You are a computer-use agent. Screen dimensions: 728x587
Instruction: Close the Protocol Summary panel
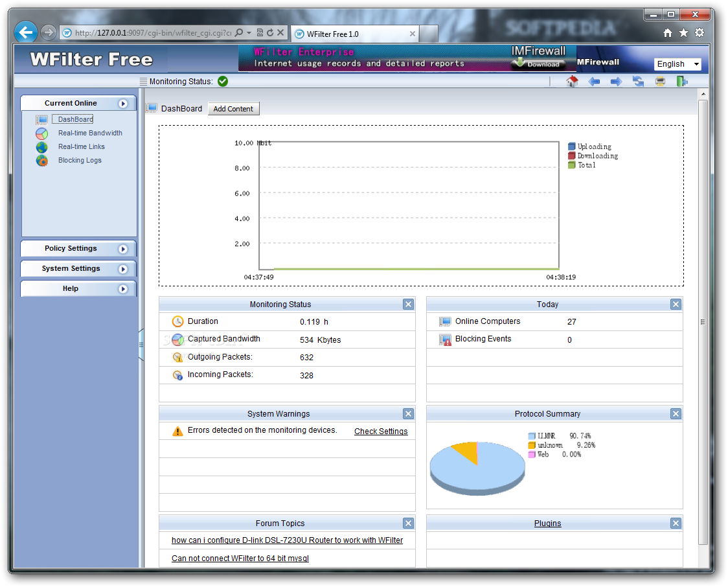click(676, 414)
